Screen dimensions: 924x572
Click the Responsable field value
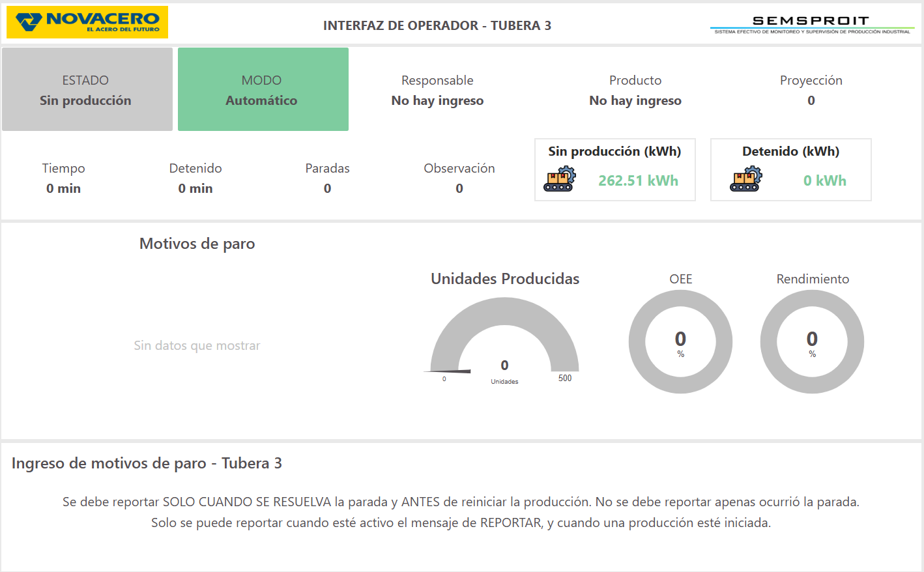click(x=437, y=100)
